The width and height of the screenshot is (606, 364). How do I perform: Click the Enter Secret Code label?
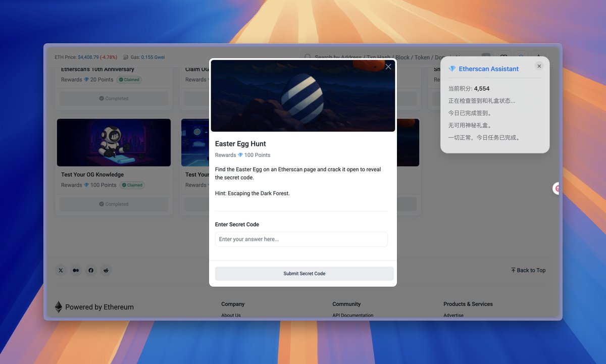237,225
